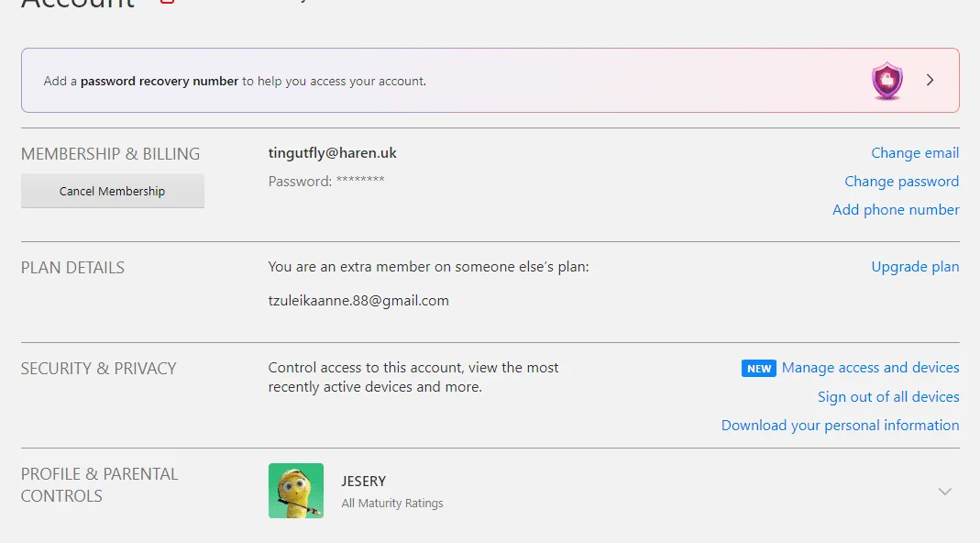Open the Change email link

tap(915, 153)
